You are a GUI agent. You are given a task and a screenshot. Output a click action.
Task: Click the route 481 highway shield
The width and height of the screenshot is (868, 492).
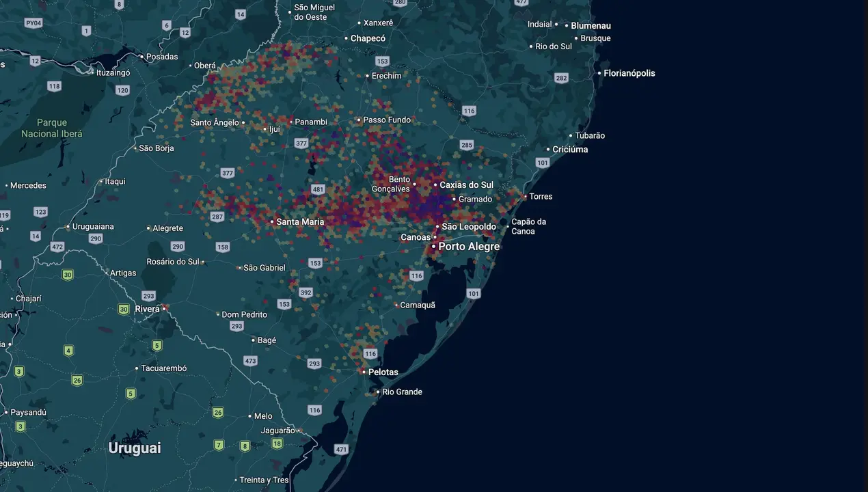[317, 189]
